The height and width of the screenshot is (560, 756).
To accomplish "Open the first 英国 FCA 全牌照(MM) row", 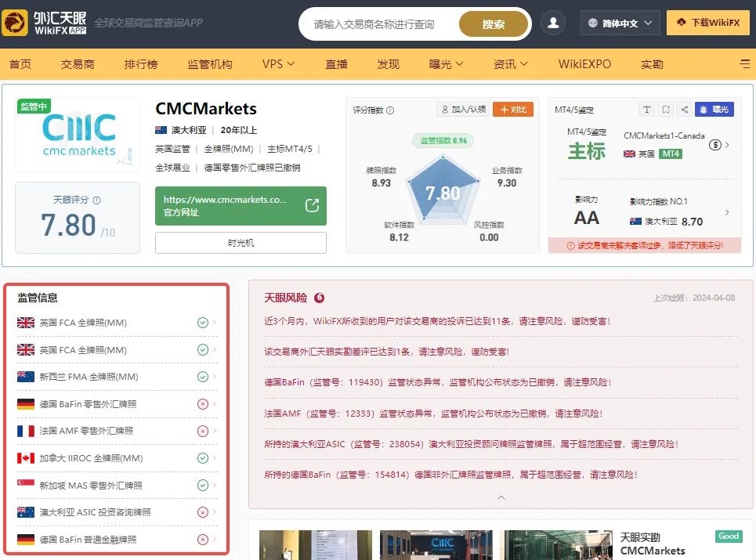I will point(117,323).
